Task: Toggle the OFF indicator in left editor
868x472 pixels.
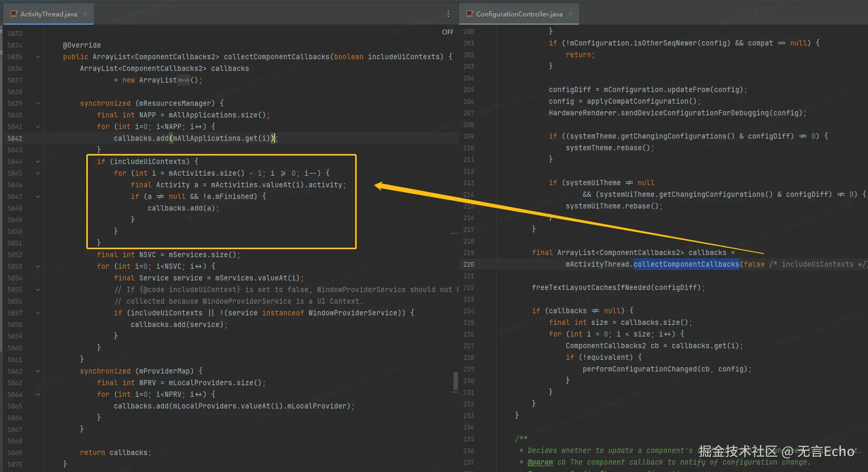Action: coord(448,32)
